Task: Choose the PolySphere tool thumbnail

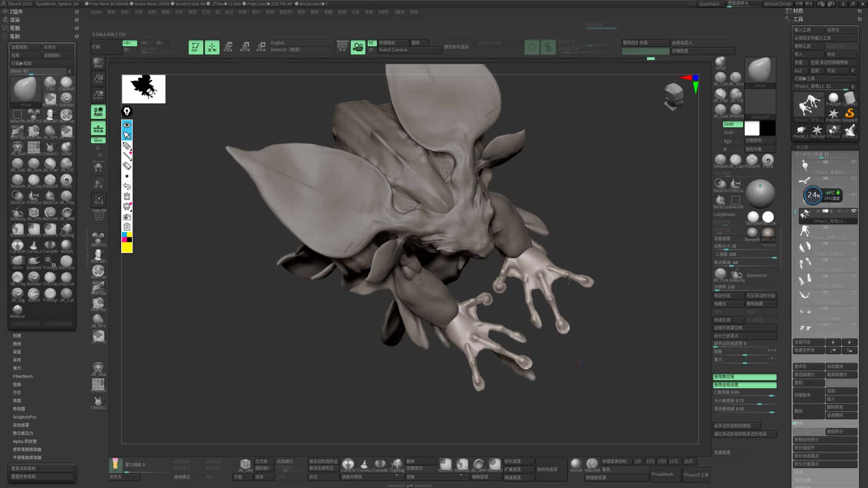Action: 833,99
